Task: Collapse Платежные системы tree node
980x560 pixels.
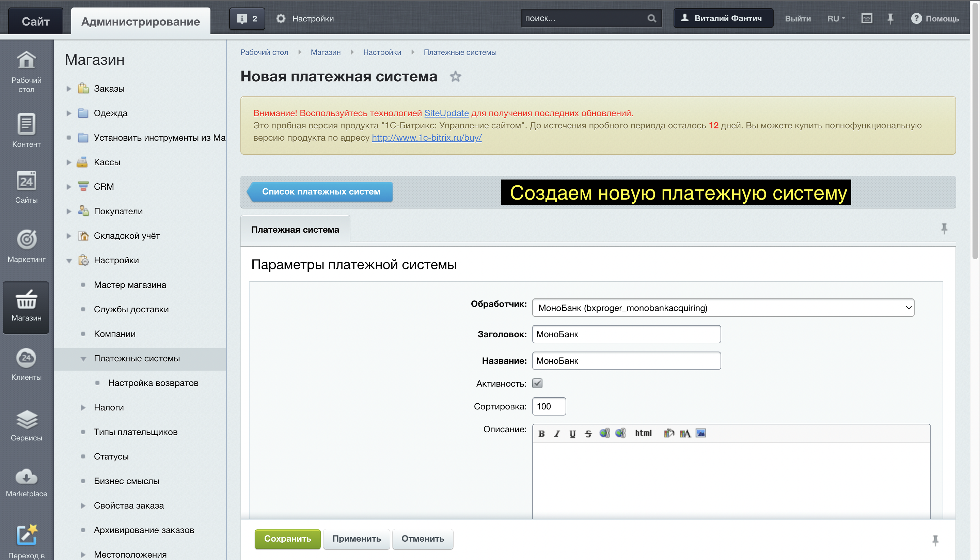Action: (83, 359)
